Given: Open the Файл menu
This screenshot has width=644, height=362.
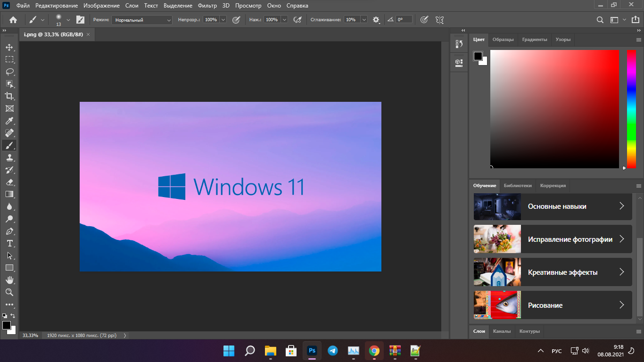Looking at the screenshot, I should (23, 6).
